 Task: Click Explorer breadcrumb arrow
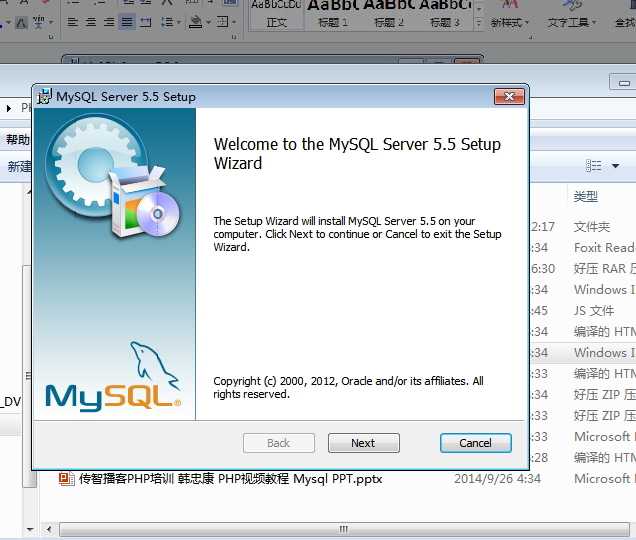point(9,108)
